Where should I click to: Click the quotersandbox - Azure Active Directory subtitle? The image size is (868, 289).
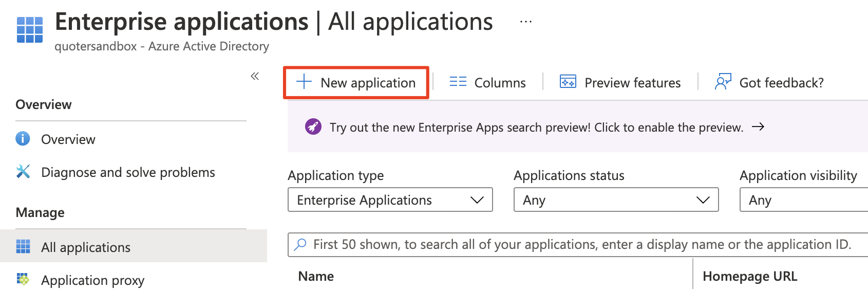(162, 46)
